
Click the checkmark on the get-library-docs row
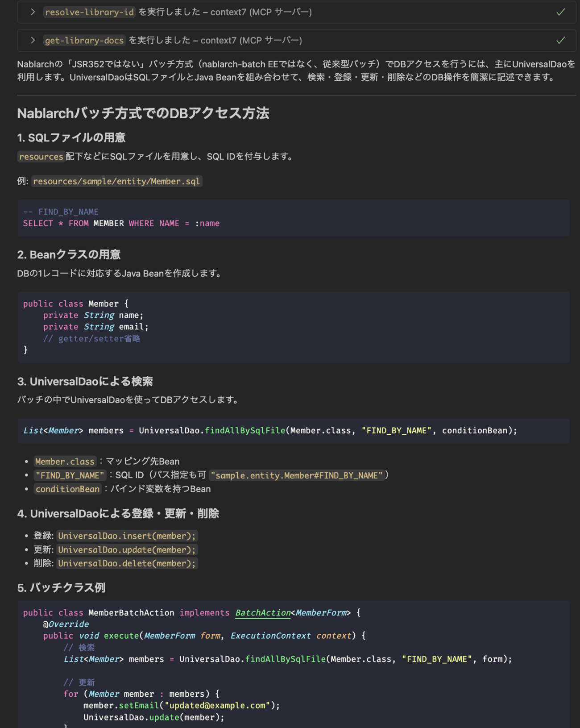560,40
